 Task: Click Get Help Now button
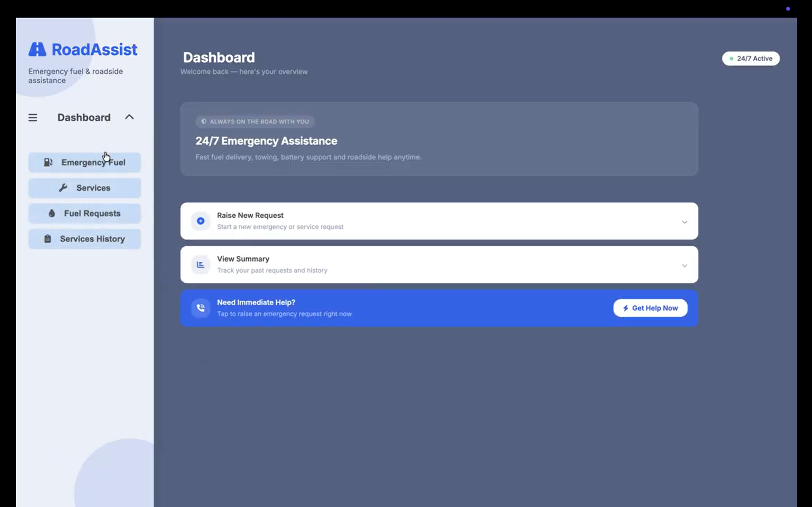click(650, 308)
